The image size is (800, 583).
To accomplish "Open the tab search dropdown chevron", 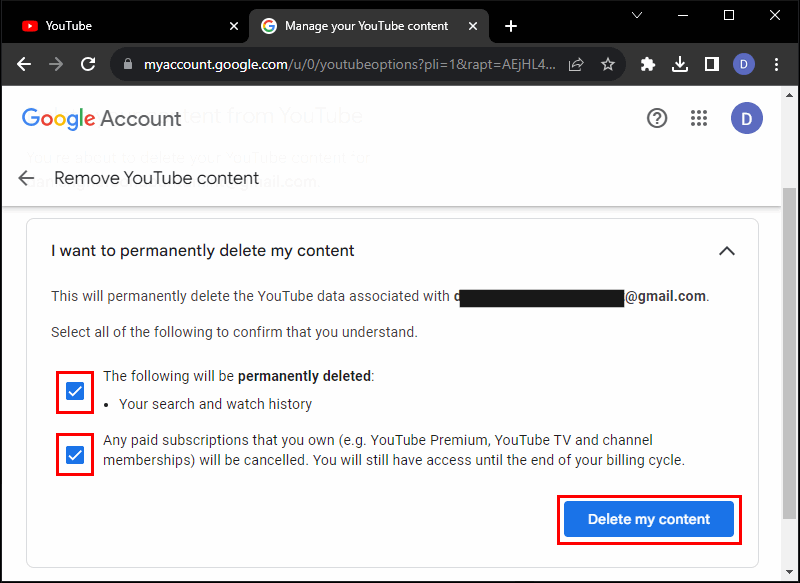I will pyautogui.click(x=636, y=16).
